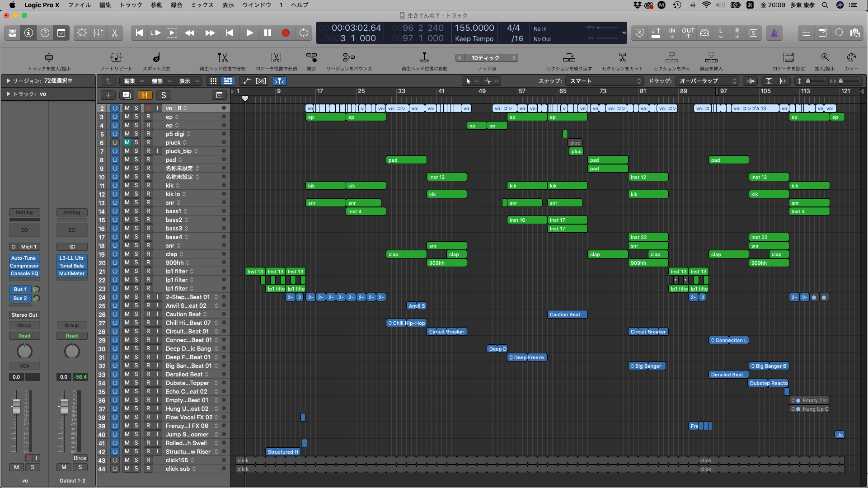Open the Loop Browser icon
This screenshot has height=488, width=868.
[x=839, y=33]
